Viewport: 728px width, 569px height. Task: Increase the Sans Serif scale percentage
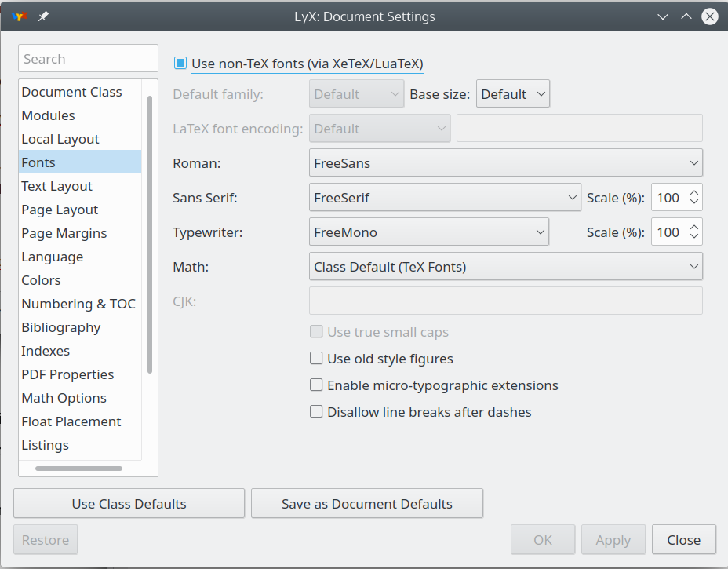(693, 192)
